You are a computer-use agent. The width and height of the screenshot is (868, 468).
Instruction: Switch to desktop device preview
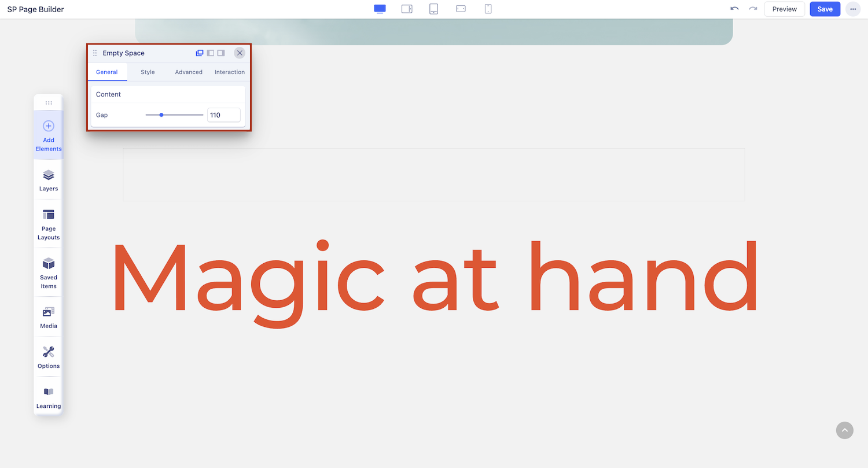[x=380, y=9]
